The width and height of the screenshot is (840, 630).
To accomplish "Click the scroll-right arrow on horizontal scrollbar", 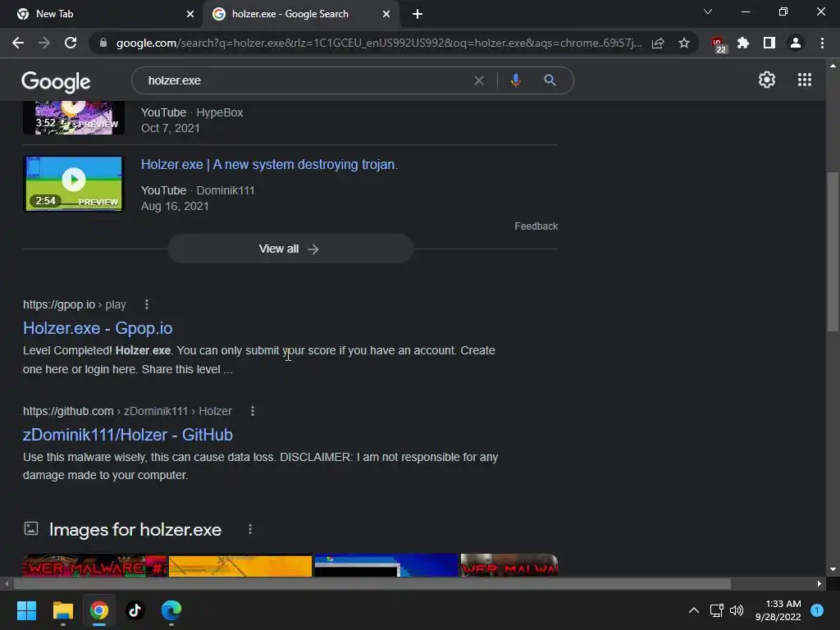I will pyautogui.click(x=819, y=583).
